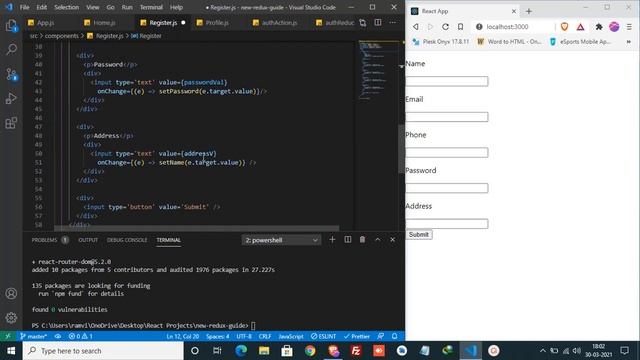Viewport: 640px width, 360px height.
Task: Click the Open Changes icon in editor toolbar
Action: coord(362,23)
